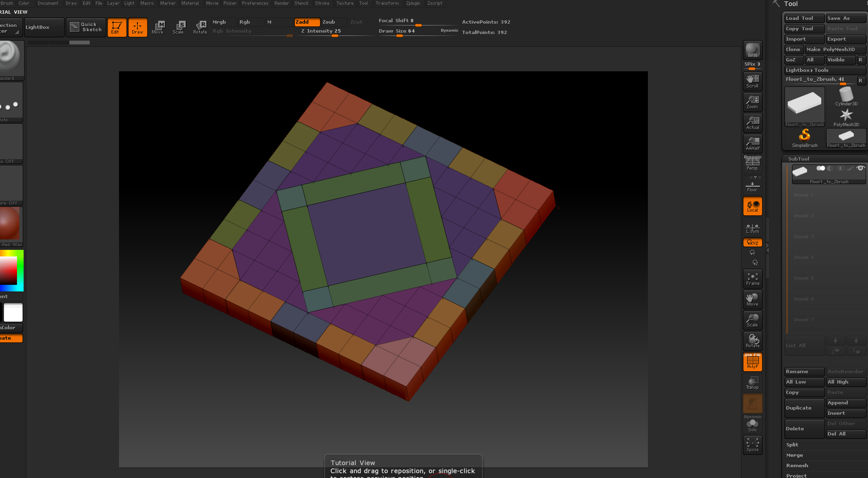Expand the Remesh section
The width and height of the screenshot is (868, 478).
[x=797, y=466]
